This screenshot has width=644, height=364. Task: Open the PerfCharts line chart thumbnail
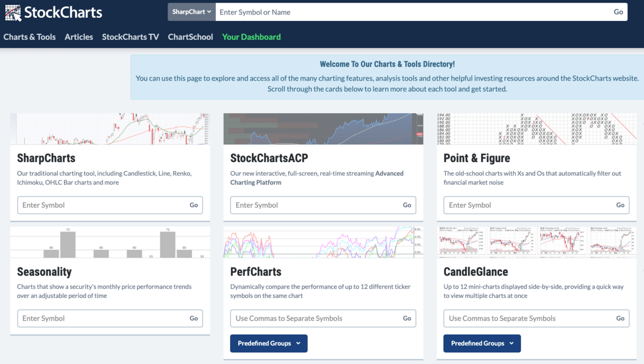coord(323,242)
